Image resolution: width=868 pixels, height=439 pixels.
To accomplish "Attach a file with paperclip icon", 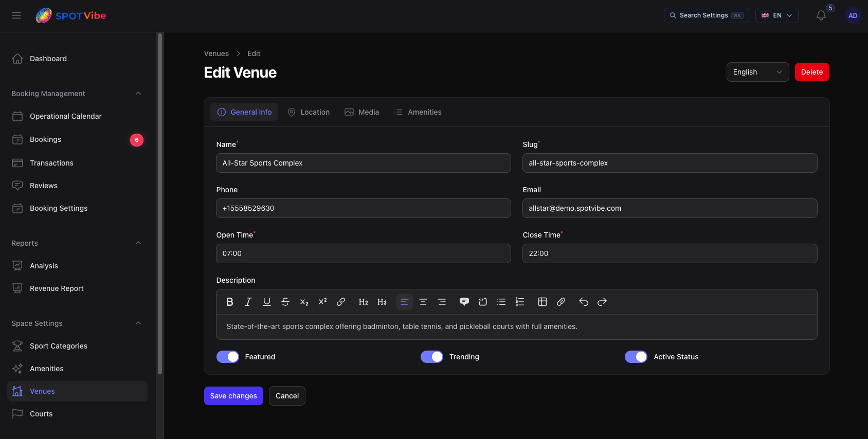I will [x=561, y=302].
